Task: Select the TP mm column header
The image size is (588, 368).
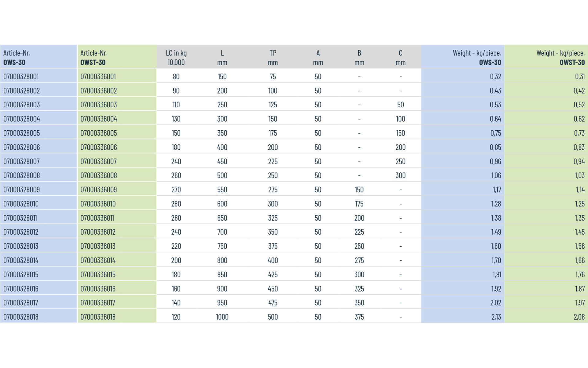Action: click(273, 57)
